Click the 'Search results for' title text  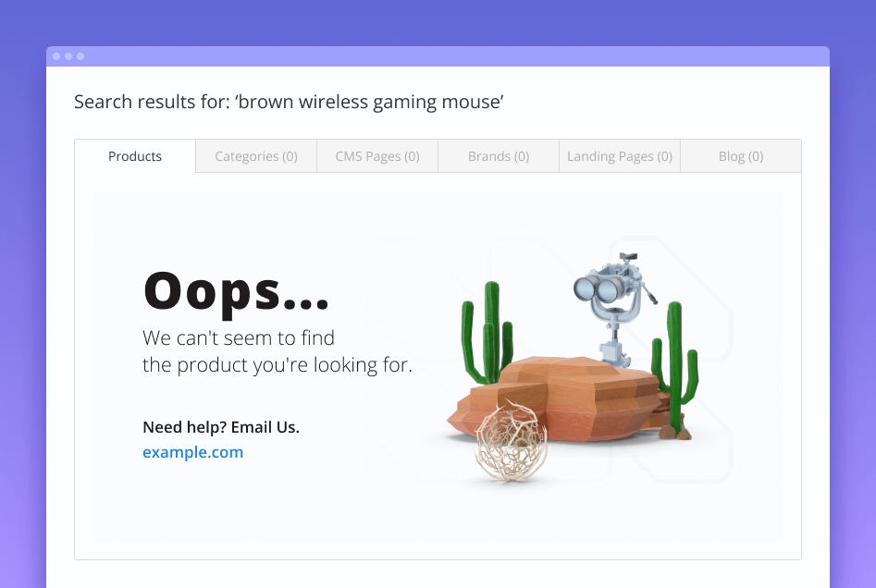(x=289, y=103)
